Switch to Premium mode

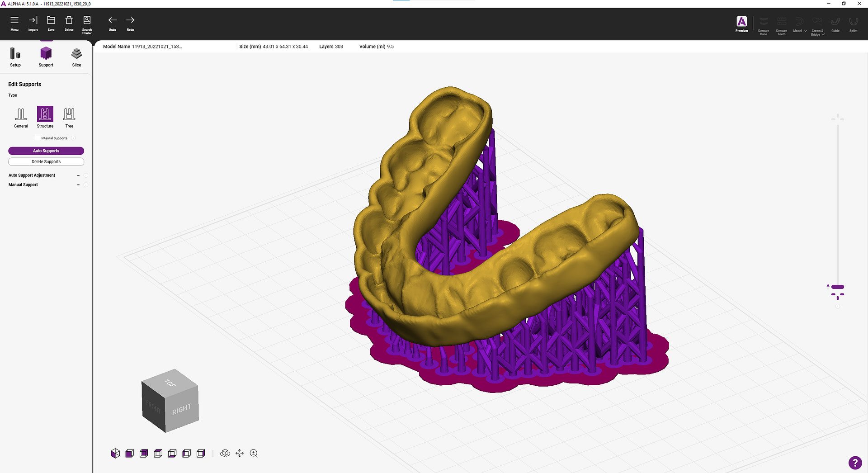741,22
